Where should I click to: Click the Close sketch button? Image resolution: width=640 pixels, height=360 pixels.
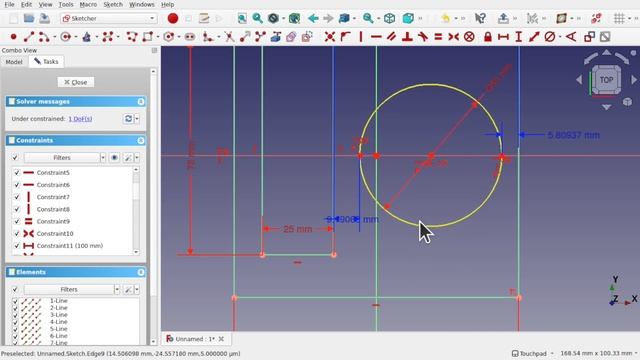click(x=76, y=82)
